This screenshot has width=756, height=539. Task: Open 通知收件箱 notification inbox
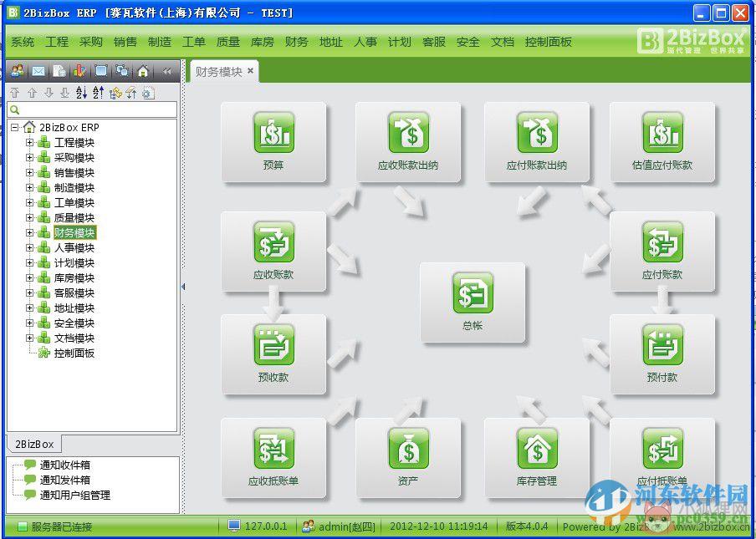pyautogui.click(x=64, y=465)
